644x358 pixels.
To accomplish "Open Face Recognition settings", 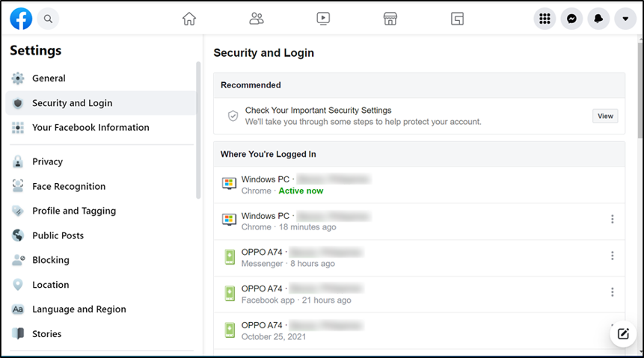I will point(101,186).
